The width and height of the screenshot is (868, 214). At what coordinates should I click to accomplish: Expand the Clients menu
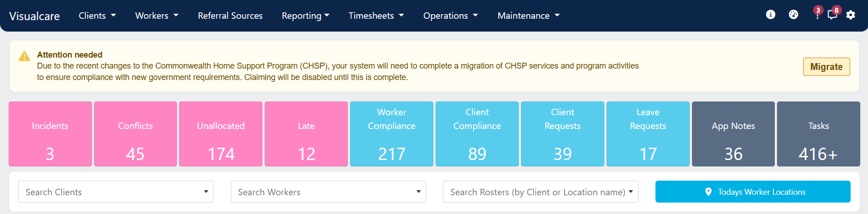pos(97,16)
